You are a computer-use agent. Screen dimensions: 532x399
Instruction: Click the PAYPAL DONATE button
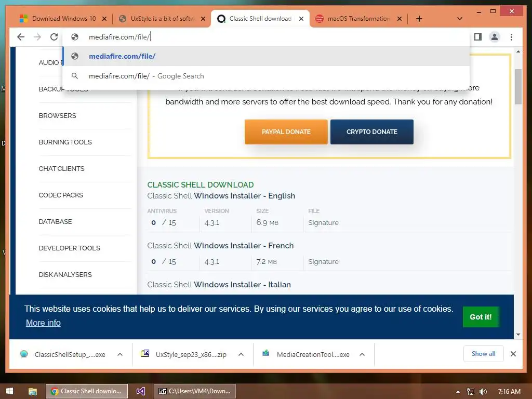pyautogui.click(x=286, y=131)
